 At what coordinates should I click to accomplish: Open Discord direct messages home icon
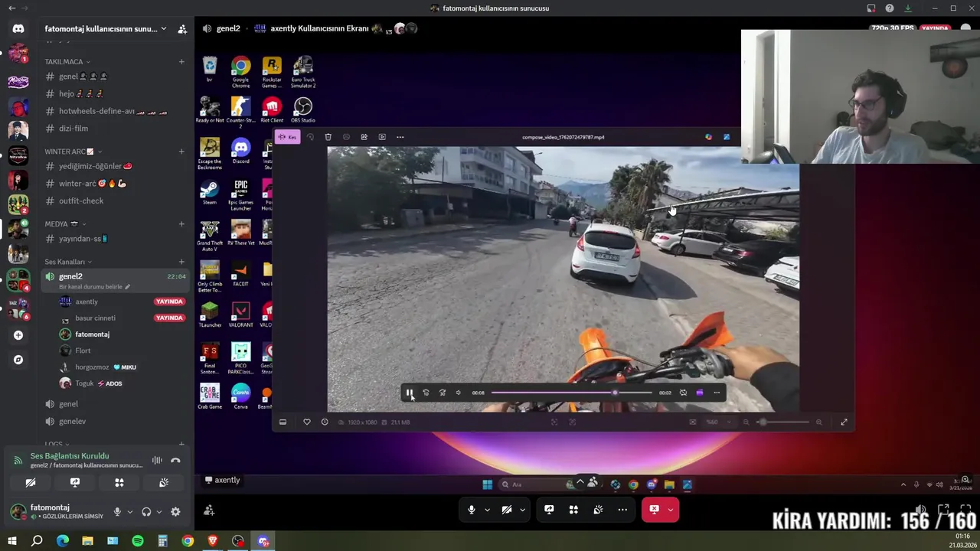pyautogui.click(x=18, y=28)
